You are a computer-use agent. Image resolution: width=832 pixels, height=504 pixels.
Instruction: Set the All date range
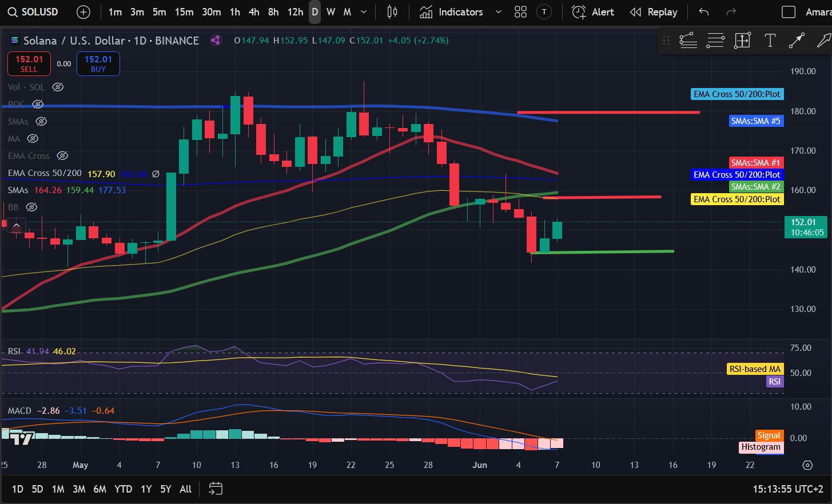pos(186,489)
